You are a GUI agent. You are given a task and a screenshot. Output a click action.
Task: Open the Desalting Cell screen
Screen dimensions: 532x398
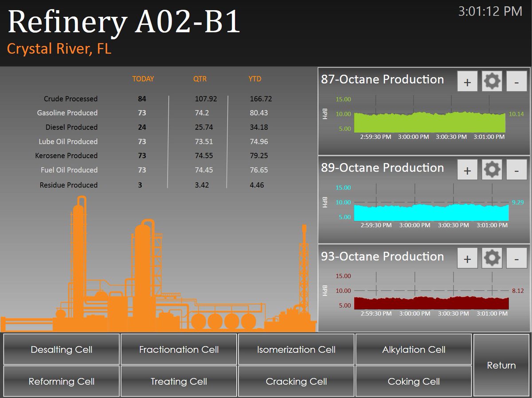(62, 349)
